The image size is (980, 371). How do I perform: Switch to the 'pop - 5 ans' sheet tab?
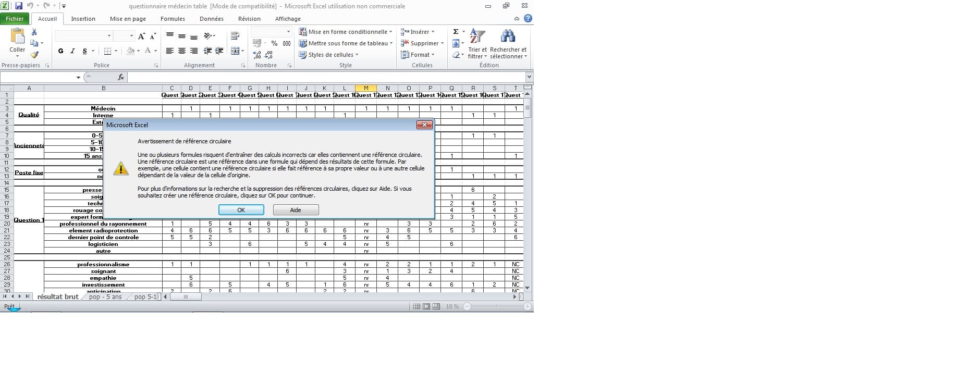point(105,297)
